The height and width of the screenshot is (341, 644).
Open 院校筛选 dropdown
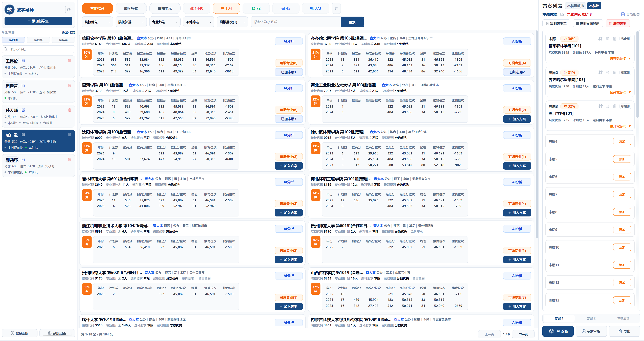pyautogui.click(x=131, y=22)
